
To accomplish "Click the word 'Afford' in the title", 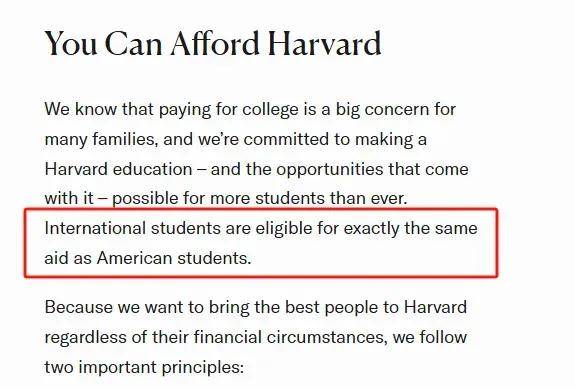I will click(215, 43).
